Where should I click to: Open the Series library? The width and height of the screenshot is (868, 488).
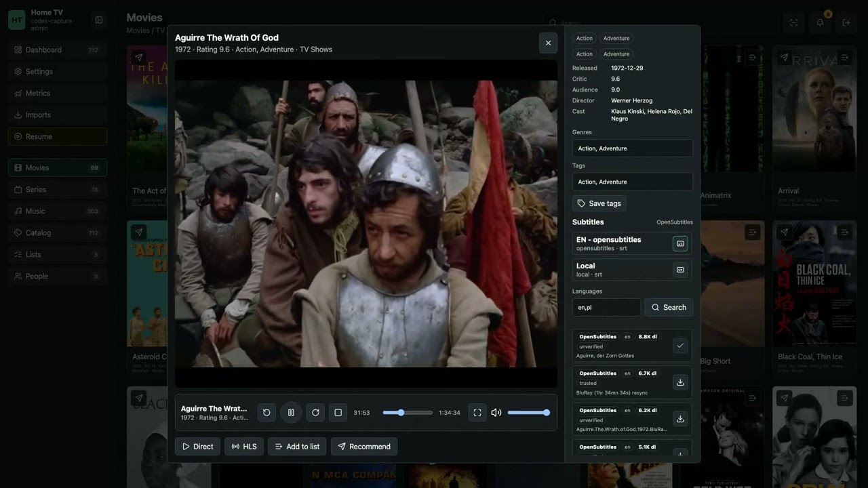click(x=58, y=189)
